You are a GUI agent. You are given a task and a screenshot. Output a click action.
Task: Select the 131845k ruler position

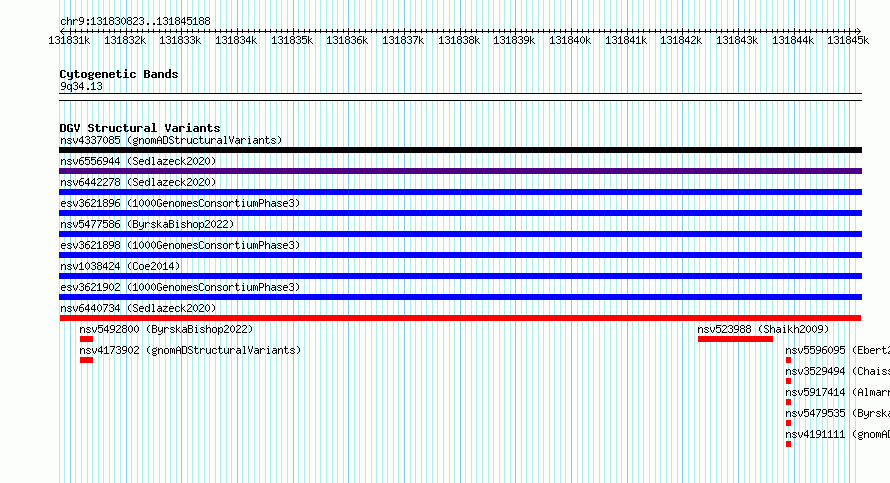(x=848, y=40)
